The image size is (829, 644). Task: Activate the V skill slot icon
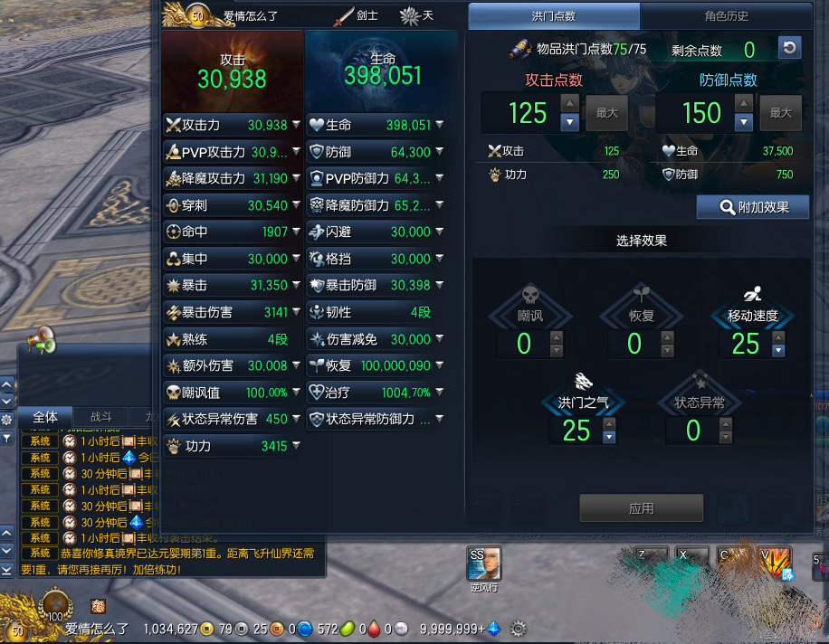[x=774, y=563]
